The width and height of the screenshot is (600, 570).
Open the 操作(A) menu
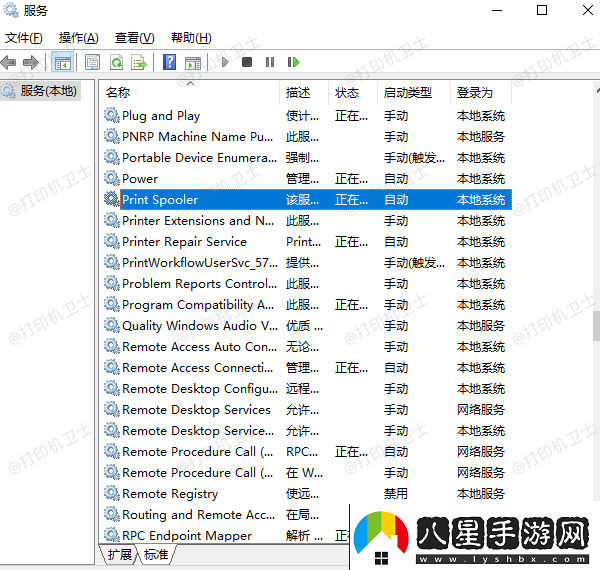[x=78, y=38]
